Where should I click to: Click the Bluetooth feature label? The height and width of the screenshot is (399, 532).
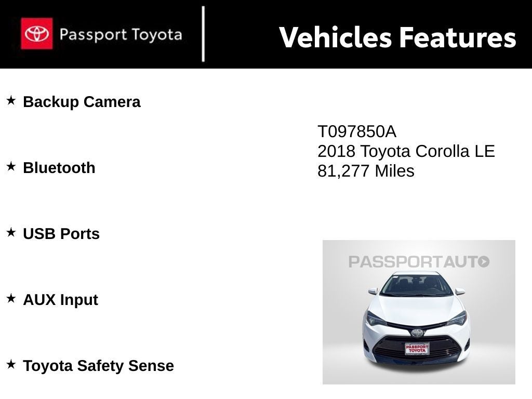59,168
